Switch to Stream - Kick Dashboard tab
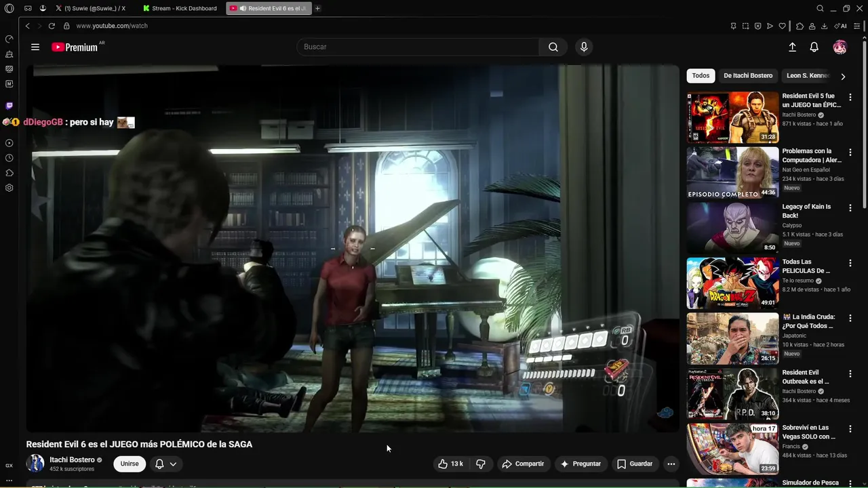This screenshot has width=868, height=488. pos(181,8)
